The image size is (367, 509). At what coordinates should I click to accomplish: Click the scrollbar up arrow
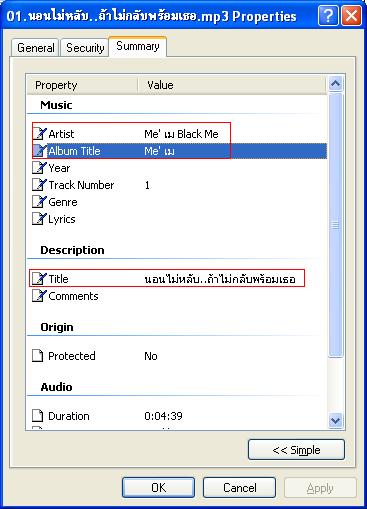pos(335,83)
